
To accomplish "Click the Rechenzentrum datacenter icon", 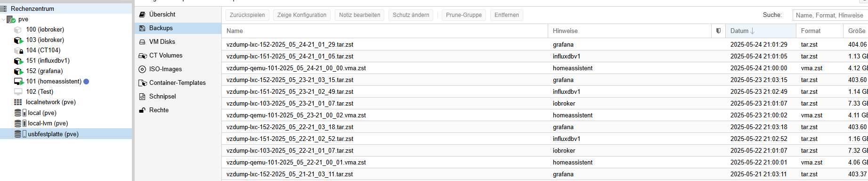I will pos(4,8).
